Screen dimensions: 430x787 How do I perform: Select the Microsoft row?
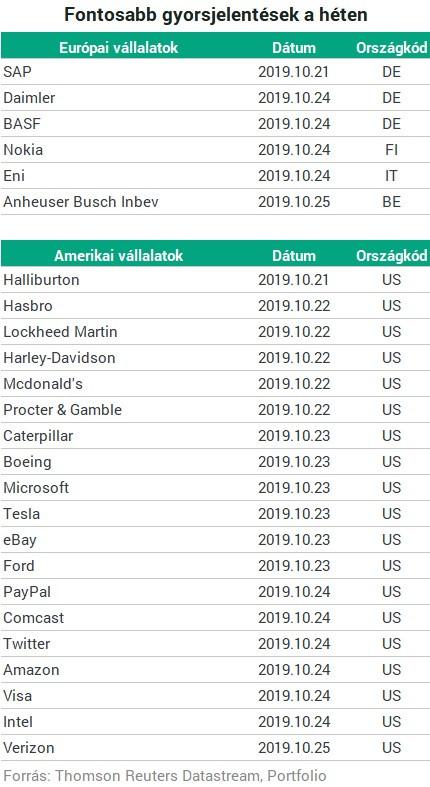point(215,488)
